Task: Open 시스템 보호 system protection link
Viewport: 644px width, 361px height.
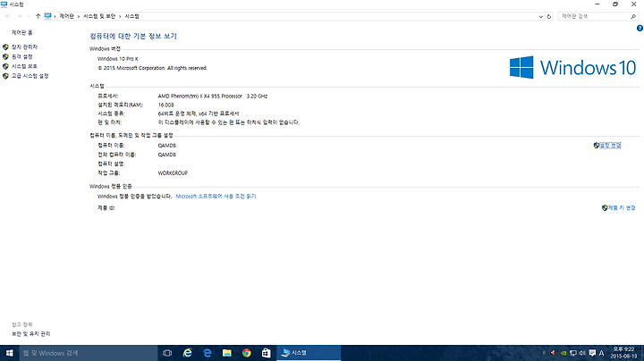Action: [x=24, y=66]
